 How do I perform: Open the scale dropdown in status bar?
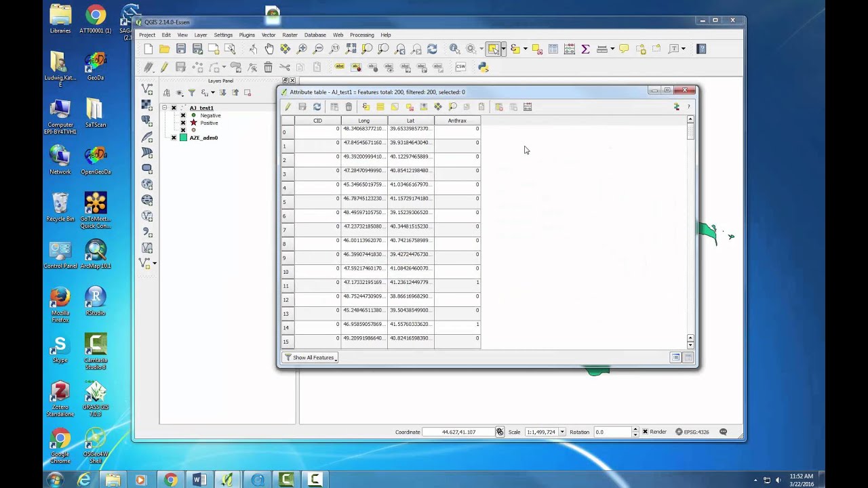561,432
